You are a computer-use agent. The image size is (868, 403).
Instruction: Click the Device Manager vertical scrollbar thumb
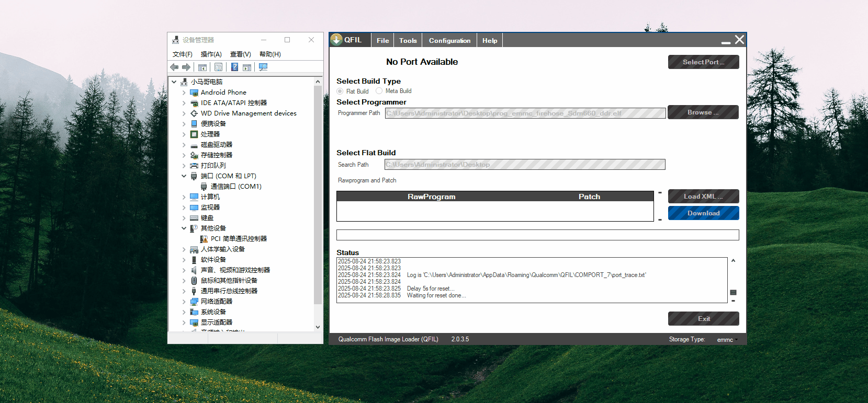(318, 195)
